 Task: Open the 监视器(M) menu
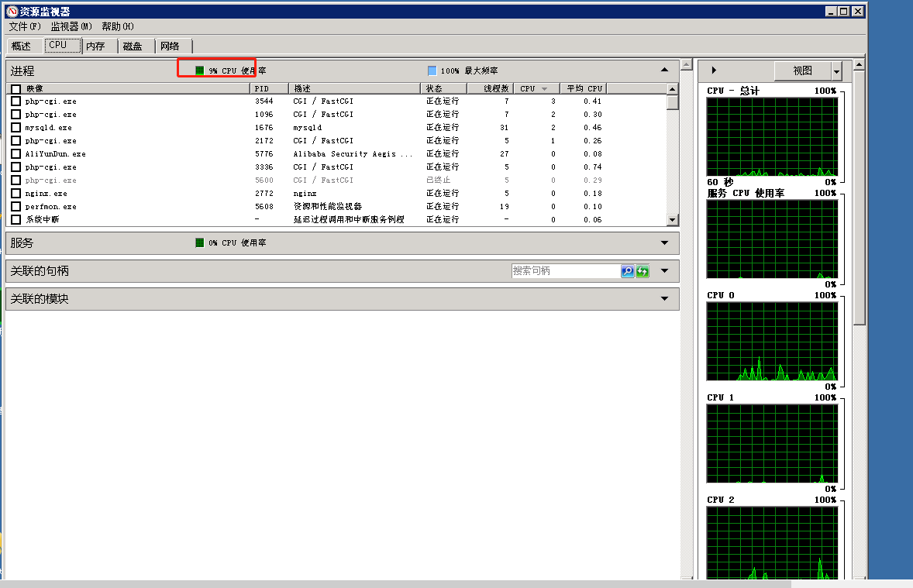tap(71, 27)
